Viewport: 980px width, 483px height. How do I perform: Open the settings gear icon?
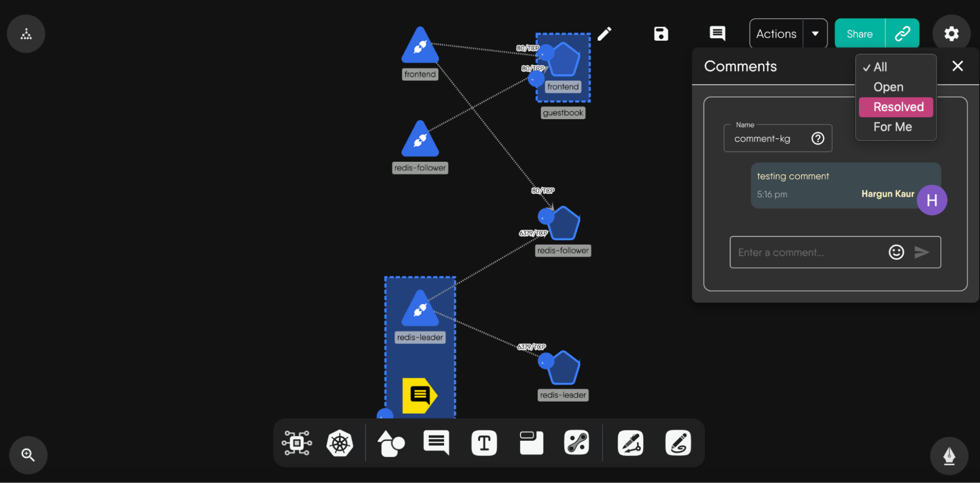click(x=951, y=34)
